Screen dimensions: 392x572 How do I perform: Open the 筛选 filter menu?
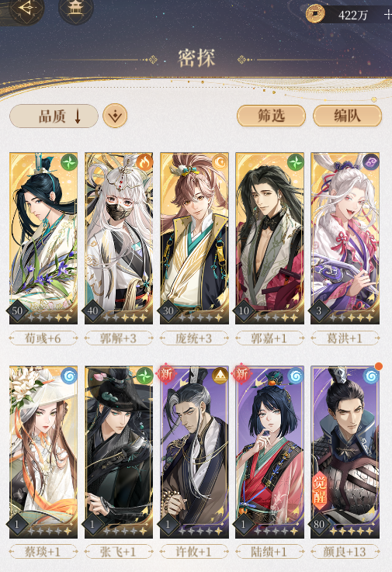click(x=271, y=116)
